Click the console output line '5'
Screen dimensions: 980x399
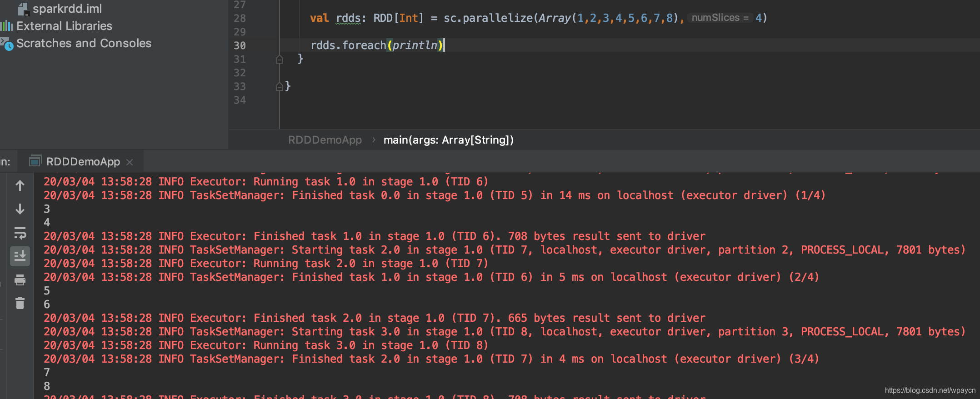click(x=47, y=291)
